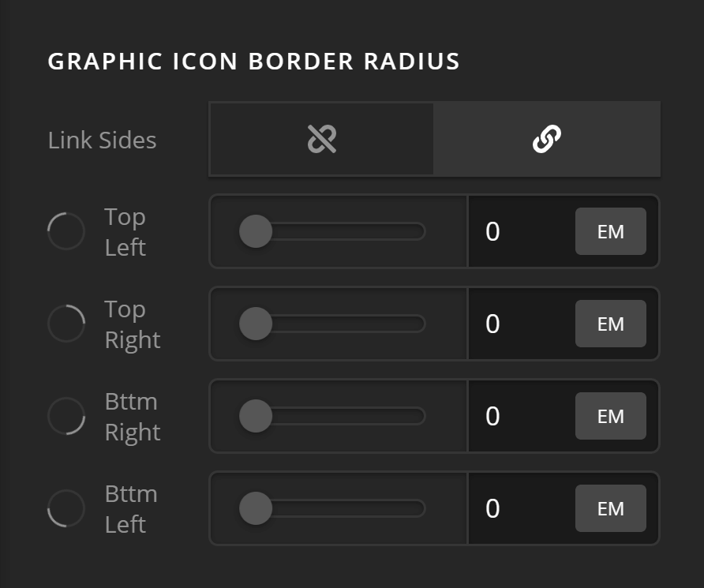Click the Bttm Left corner radius icon
Image resolution: width=704 pixels, height=588 pixels.
click(x=66, y=508)
